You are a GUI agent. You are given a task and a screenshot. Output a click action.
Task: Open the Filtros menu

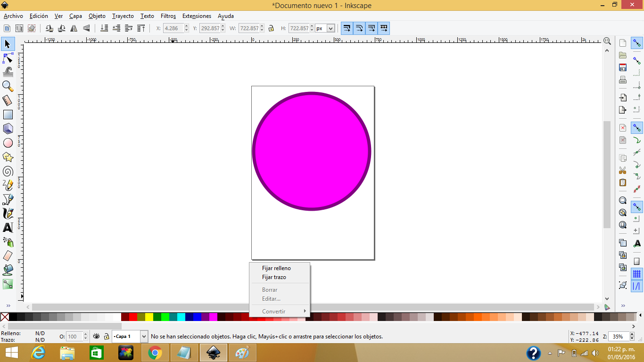(x=168, y=16)
